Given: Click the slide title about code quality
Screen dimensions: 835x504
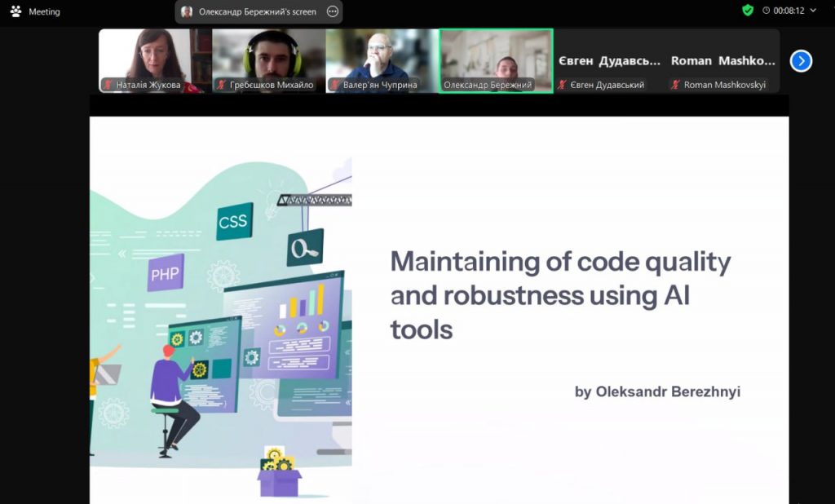Looking at the screenshot, I should point(560,295).
